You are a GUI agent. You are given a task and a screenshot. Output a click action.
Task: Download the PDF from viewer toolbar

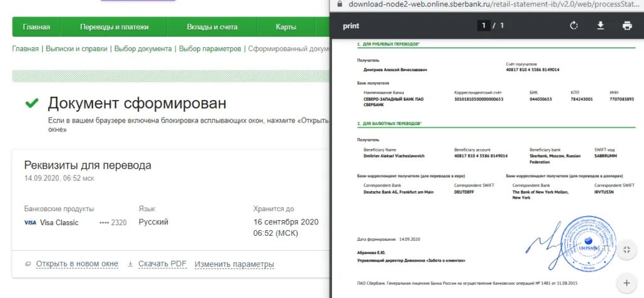click(600, 25)
